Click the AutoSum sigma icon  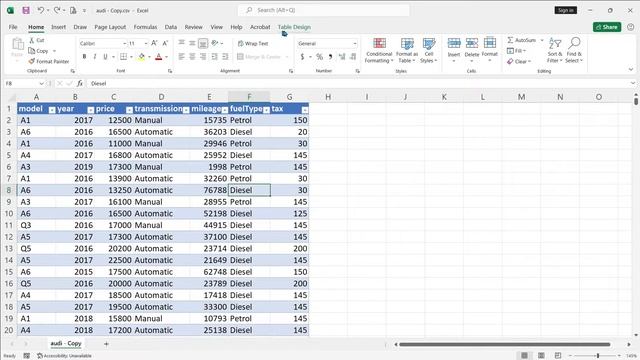pos(510,40)
